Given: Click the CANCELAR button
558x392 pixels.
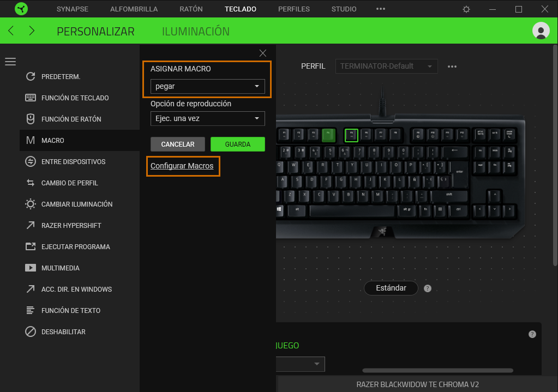Looking at the screenshot, I should [x=178, y=144].
